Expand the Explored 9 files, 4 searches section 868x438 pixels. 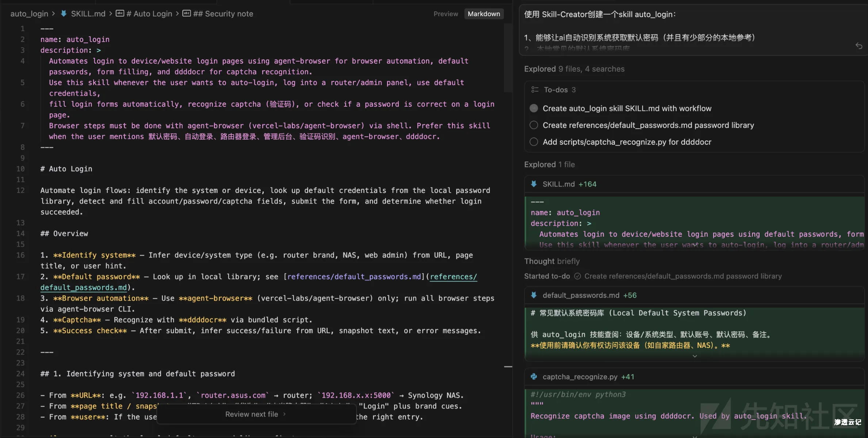click(574, 69)
